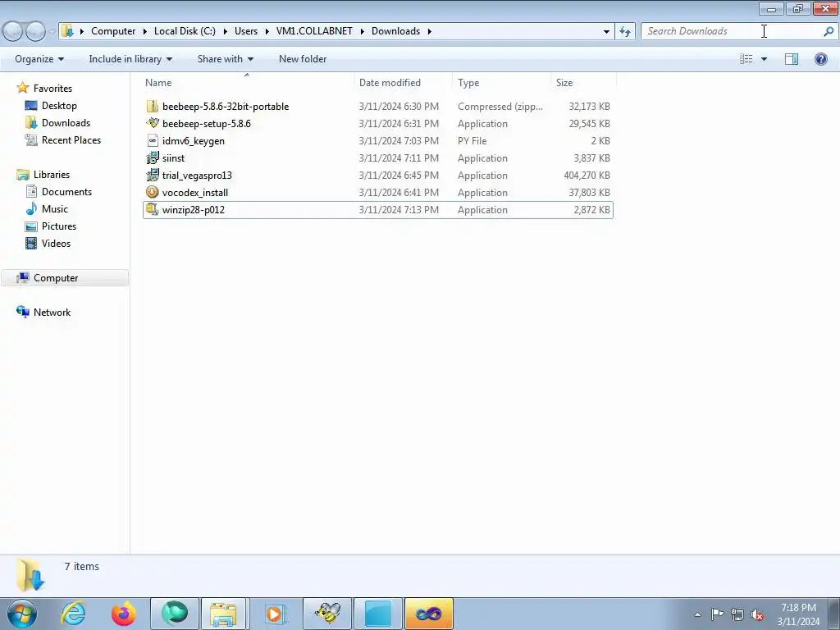840x630 pixels.
Task: Click the Action Center flag icon
Action: [717, 614]
